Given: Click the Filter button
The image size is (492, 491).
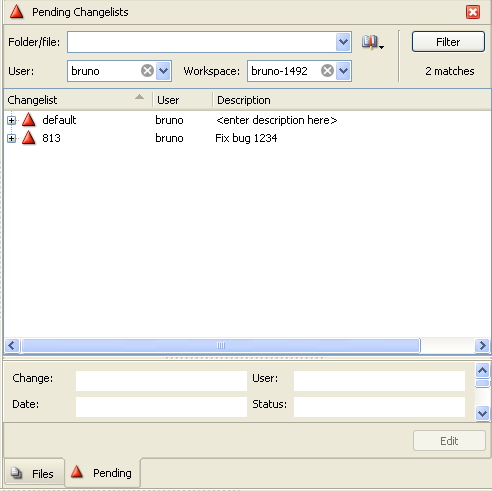Looking at the screenshot, I should [x=448, y=42].
